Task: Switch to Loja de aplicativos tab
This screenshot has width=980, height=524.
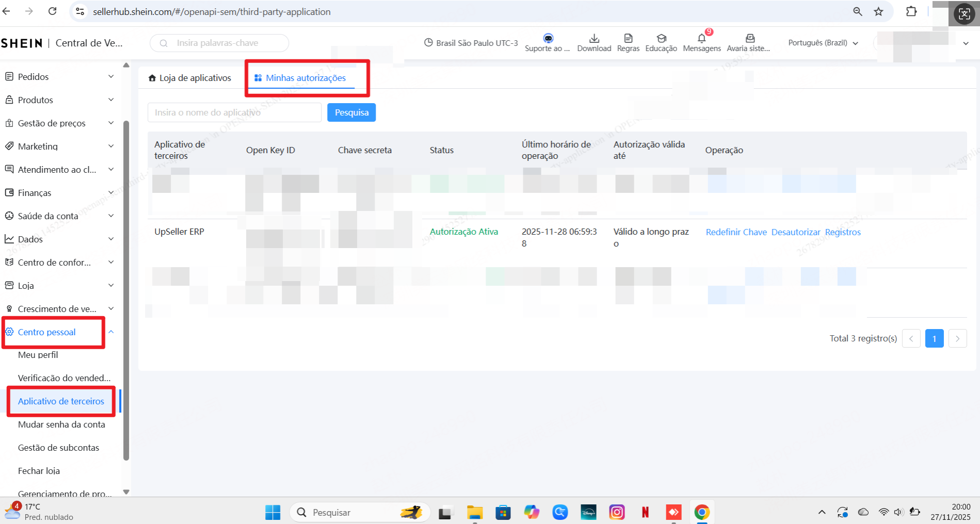Action: click(189, 78)
